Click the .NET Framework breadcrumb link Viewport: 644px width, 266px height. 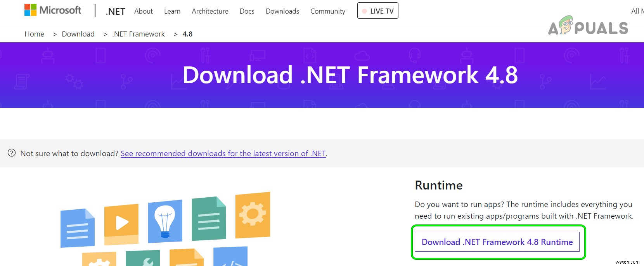pos(138,34)
